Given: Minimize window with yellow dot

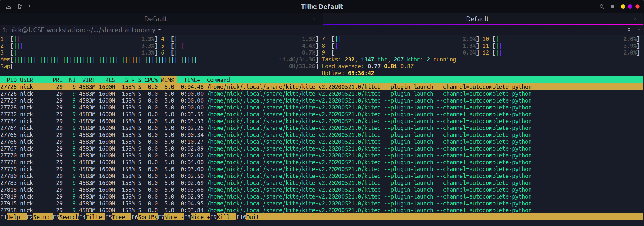Looking at the screenshot, I should [x=623, y=7].
